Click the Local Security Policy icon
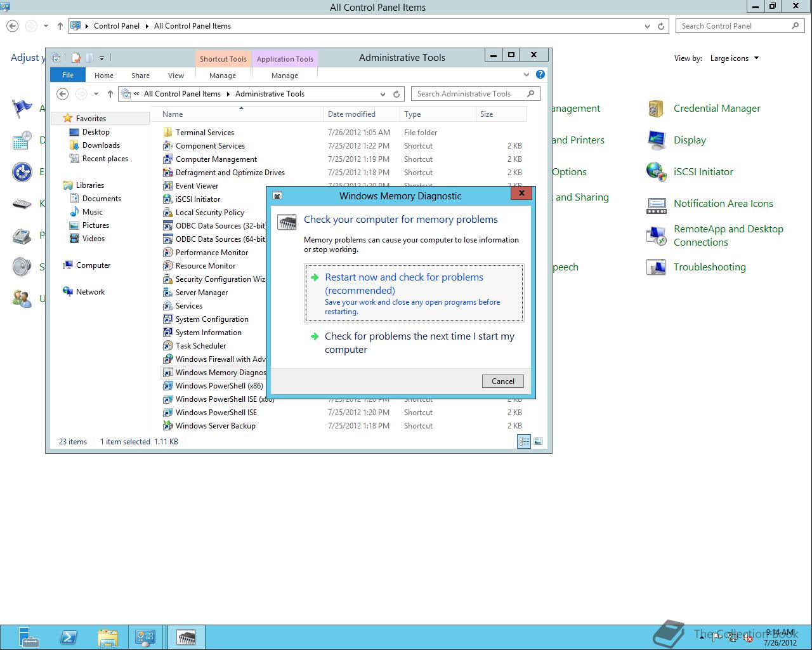The image size is (812, 650). click(167, 212)
